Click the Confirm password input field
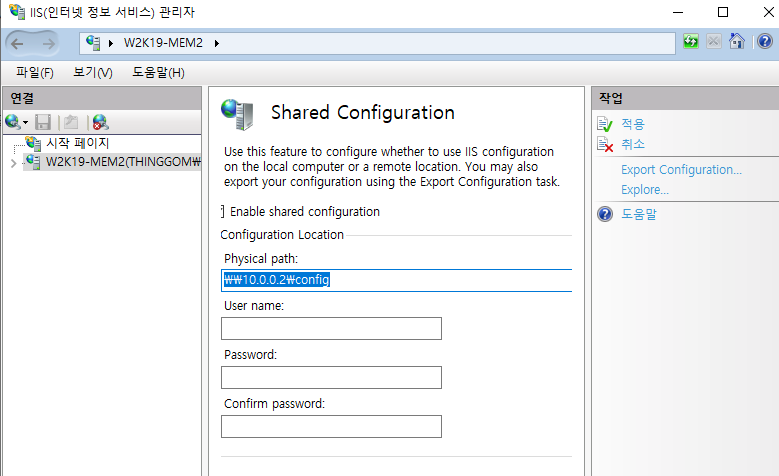This screenshot has width=779, height=476. point(331,426)
